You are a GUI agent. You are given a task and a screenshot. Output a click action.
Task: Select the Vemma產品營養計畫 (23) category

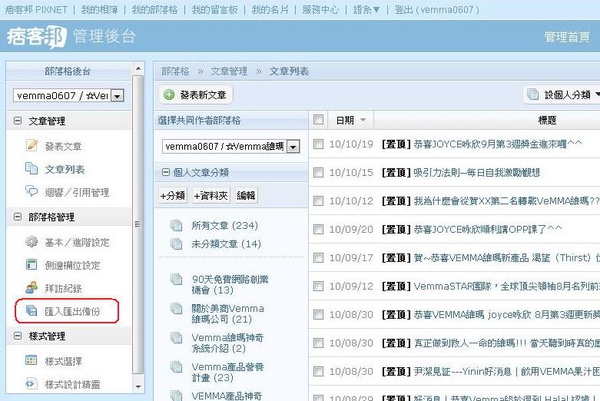[228, 372]
